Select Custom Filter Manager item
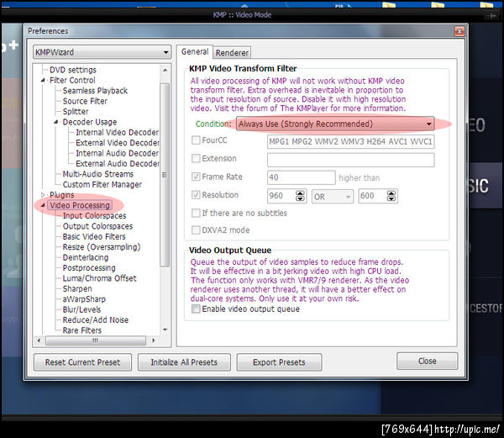The width and height of the screenshot is (504, 438). (102, 185)
